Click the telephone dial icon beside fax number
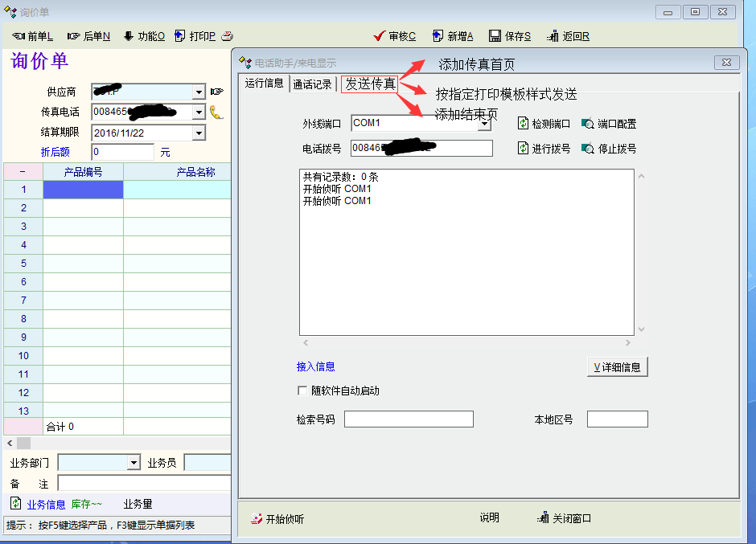The height and width of the screenshot is (544, 756). tap(216, 112)
